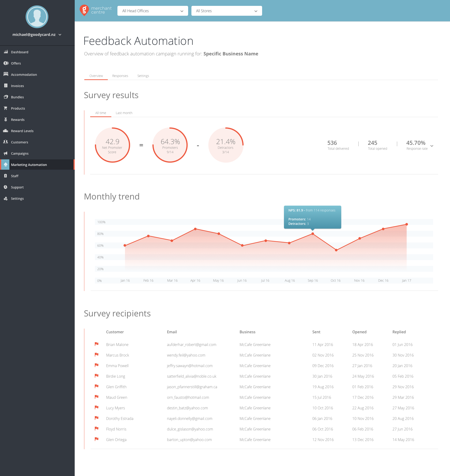Click the flag icon next to Glen Ortega
The width and height of the screenshot is (450, 476).
tap(97, 439)
